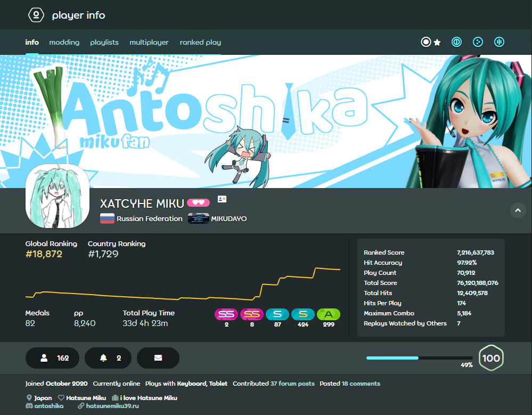Switch to the osu!catch mode icon
This screenshot has height=415, width=532.
478,42
